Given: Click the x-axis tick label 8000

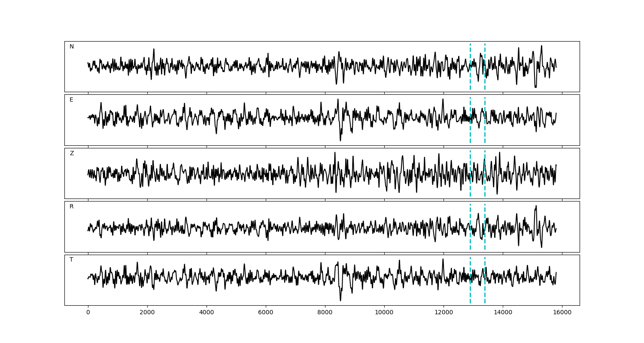Looking at the screenshot, I should click(x=325, y=313).
